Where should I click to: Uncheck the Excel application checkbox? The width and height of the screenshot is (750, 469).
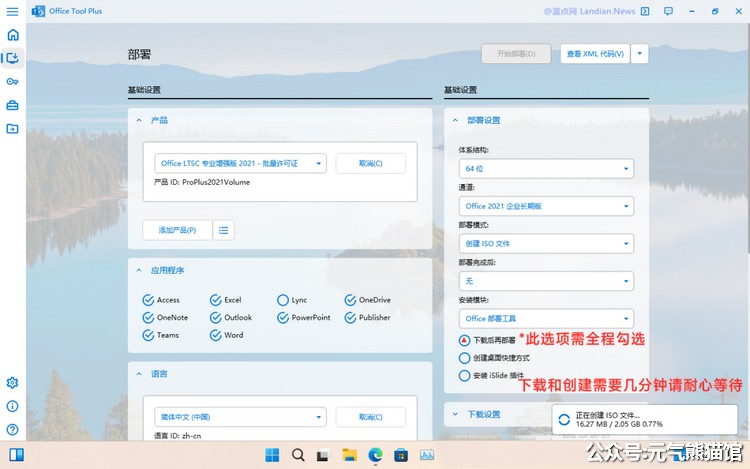coord(216,300)
